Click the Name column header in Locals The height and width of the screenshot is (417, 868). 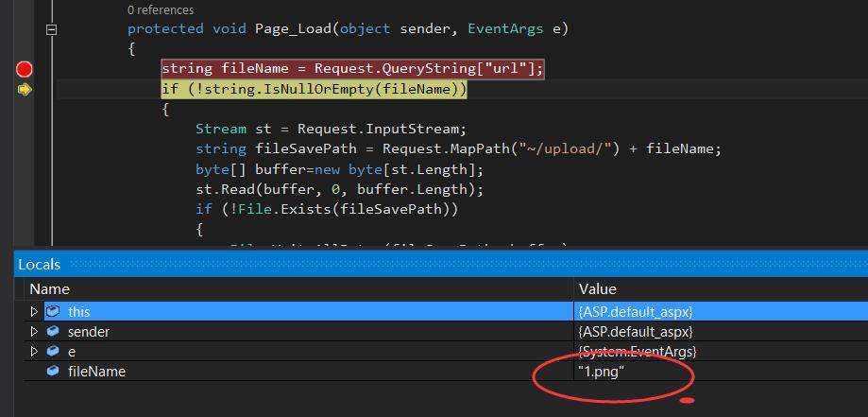[x=49, y=289]
